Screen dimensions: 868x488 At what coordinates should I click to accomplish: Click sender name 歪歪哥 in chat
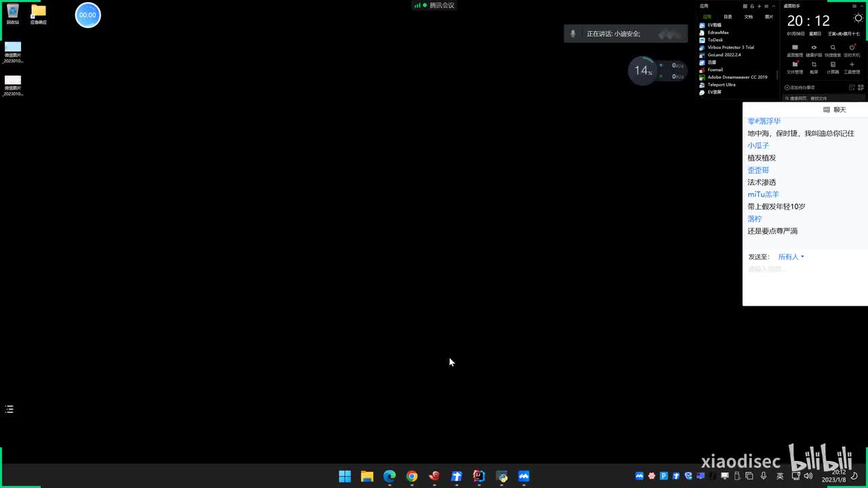pos(758,170)
